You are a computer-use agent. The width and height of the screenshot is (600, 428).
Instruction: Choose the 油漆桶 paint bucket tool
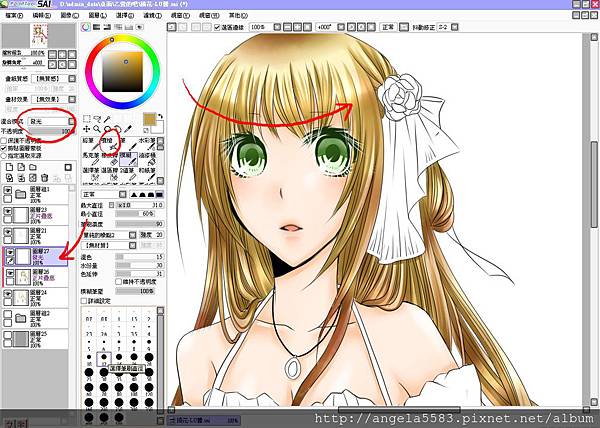click(147, 159)
